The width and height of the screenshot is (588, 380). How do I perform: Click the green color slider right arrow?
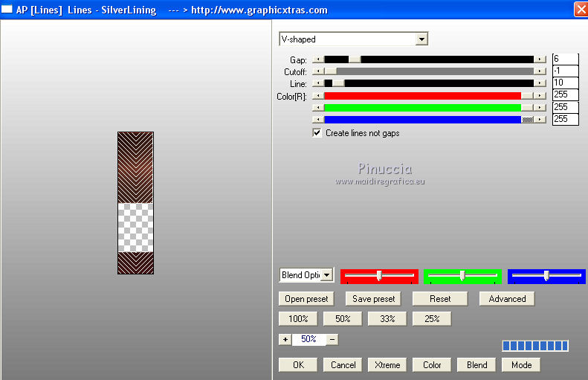540,108
